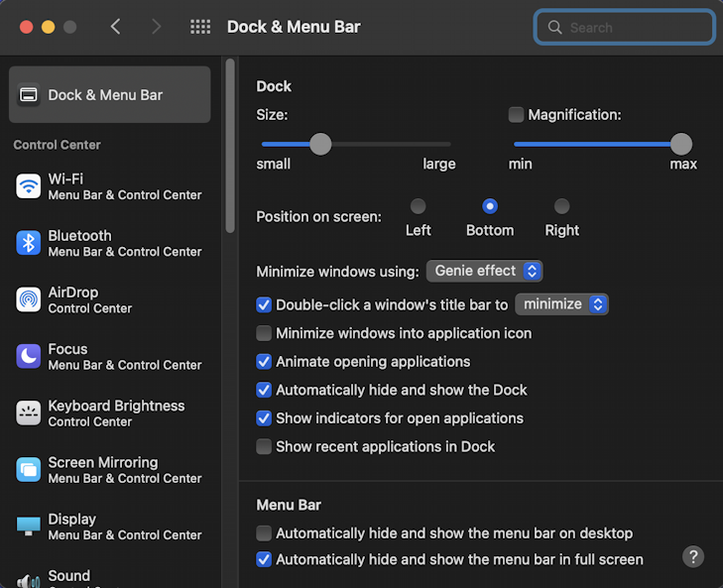
Task: Click the magnifying glass search icon
Action: click(x=554, y=28)
